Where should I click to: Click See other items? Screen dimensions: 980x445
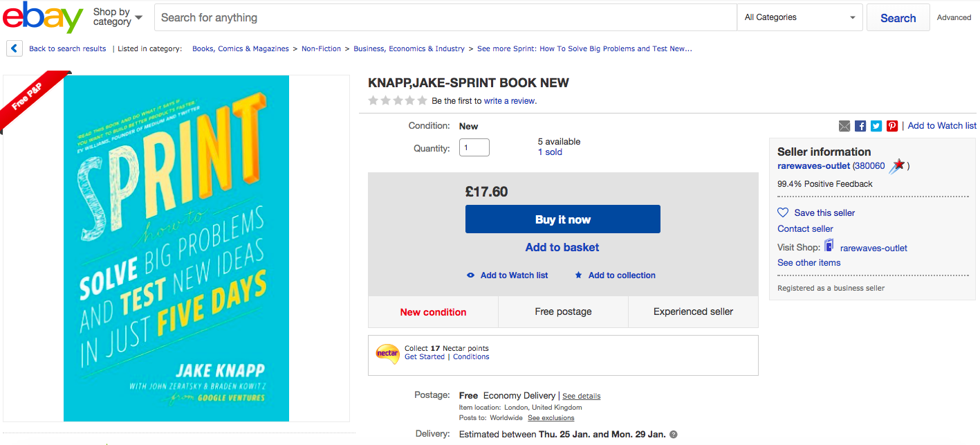[x=808, y=263]
